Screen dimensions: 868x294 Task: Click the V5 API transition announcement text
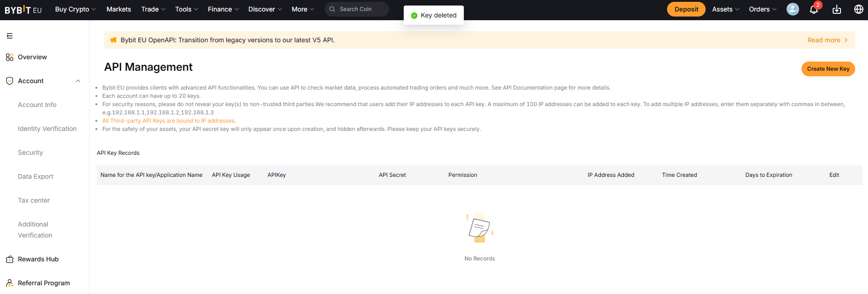(x=228, y=40)
